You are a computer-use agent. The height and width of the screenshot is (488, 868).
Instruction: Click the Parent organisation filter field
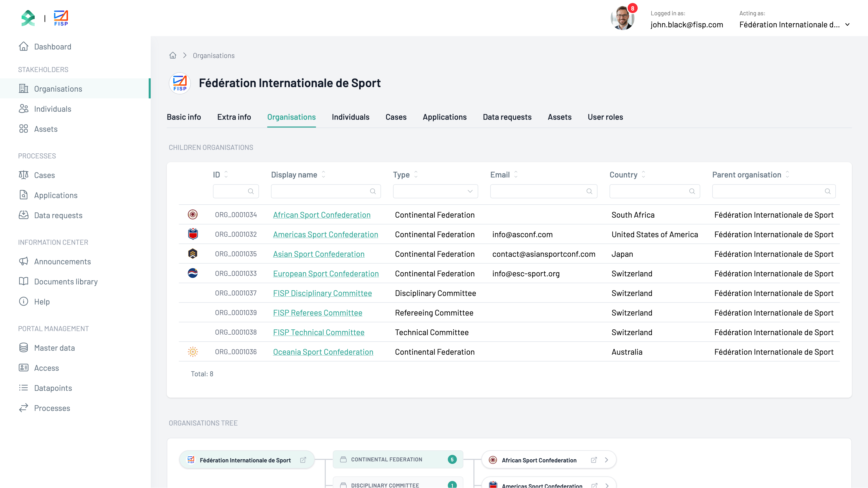click(774, 191)
